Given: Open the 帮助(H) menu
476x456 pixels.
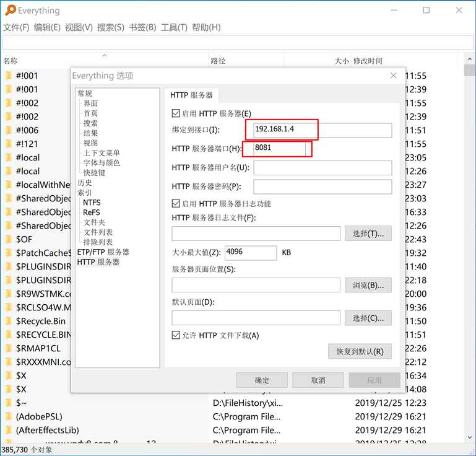Looking at the screenshot, I should [x=206, y=27].
